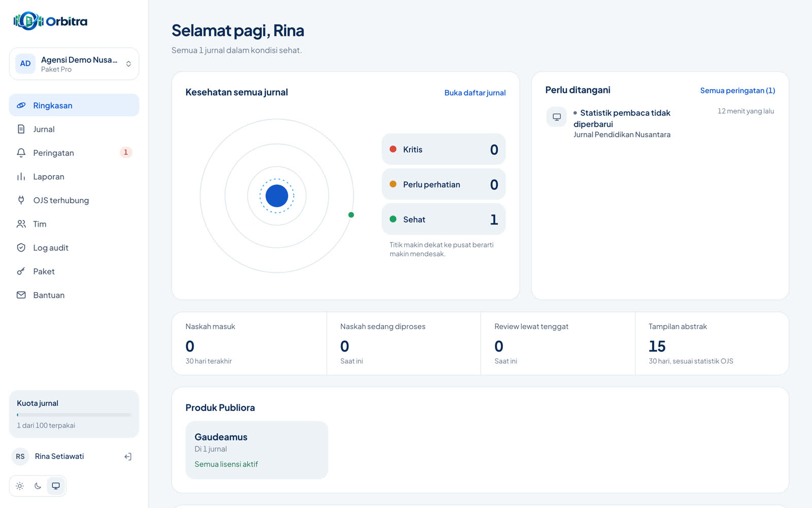
Task: Click the Peringatan badge showing 1
Action: 126,152
